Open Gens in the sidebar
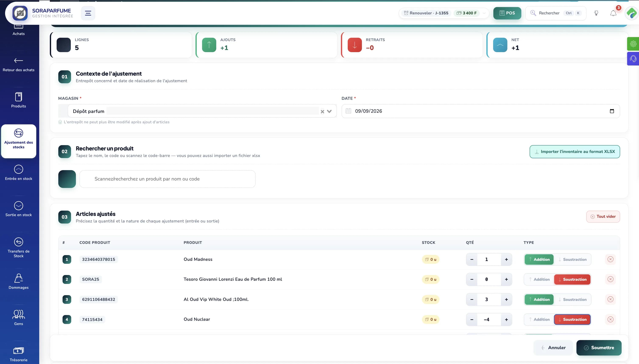 click(18, 318)
